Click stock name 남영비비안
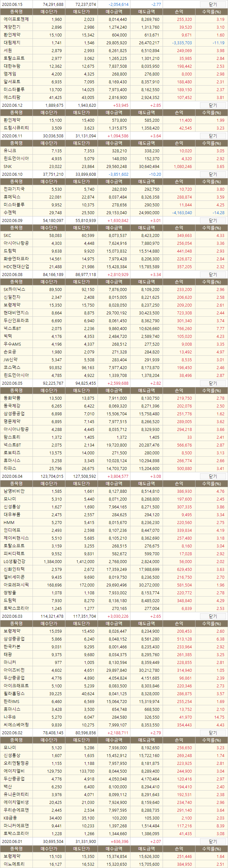Screen dimensions: 228x868 [x=14, y=491]
